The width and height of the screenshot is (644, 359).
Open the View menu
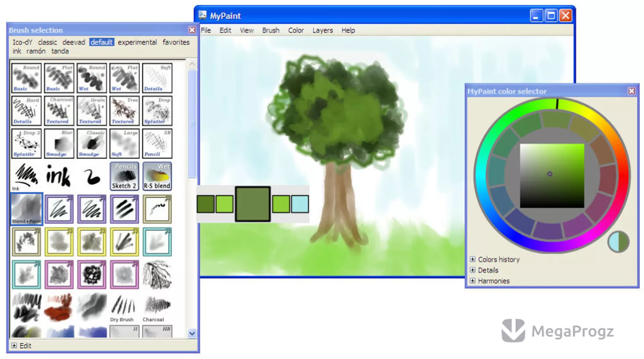[247, 30]
